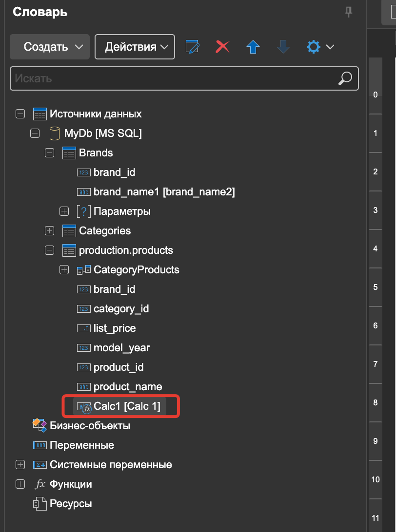Click the blue move up arrow
396x532 pixels.
pyautogui.click(x=253, y=46)
